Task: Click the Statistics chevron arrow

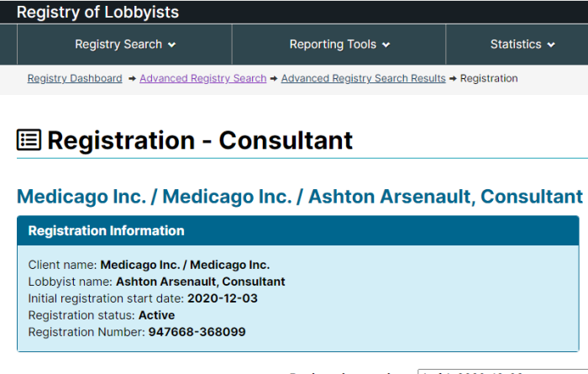Action: 551,45
